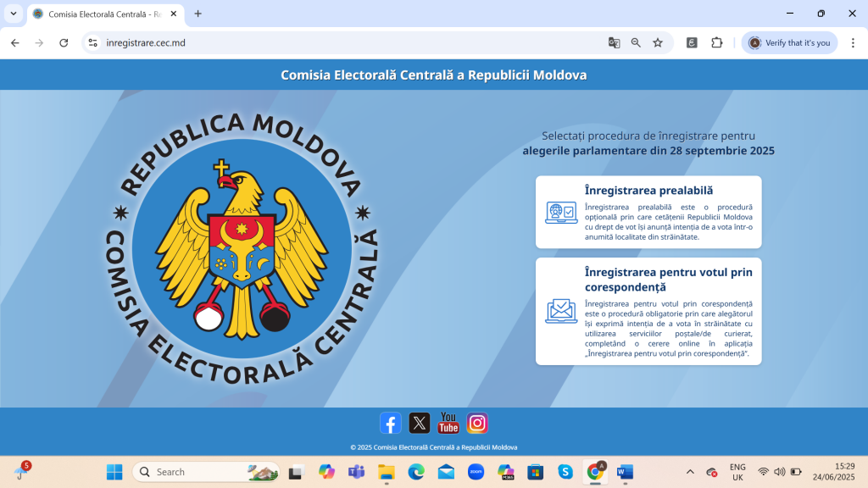This screenshot has width=868, height=488.
Task: Open a new tab with plus button
Action: coord(198,14)
